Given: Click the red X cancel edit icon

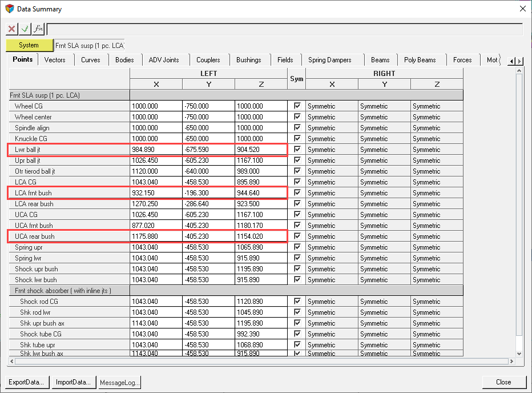Looking at the screenshot, I should 11,29.
